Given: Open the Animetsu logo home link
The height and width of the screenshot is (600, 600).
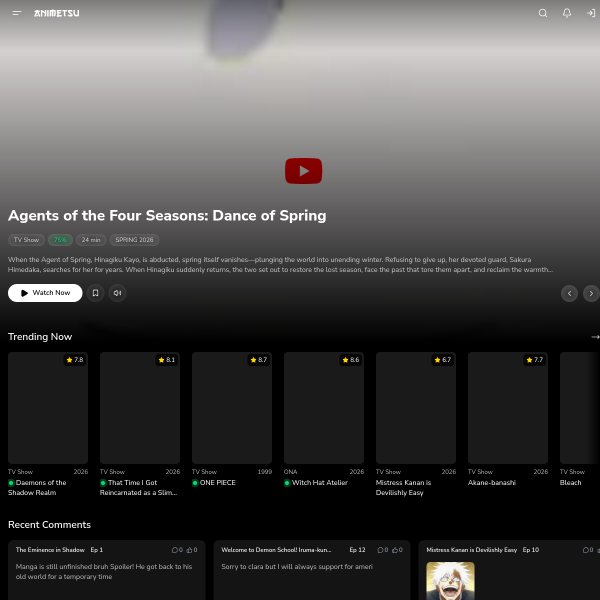Looking at the screenshot, I should click(57, 13).
